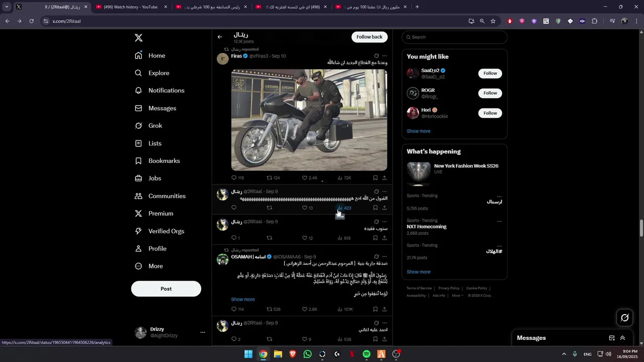Open Premium in the sidebar
This screenshot has width=644, height=362.
(x=154, y=214)
